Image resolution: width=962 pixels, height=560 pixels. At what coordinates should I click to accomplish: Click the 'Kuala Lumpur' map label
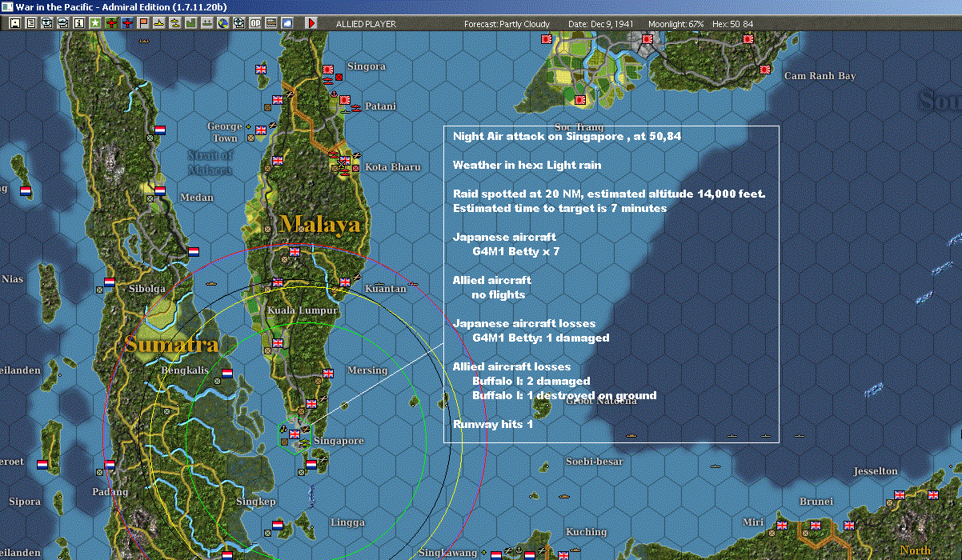(303, 310)
